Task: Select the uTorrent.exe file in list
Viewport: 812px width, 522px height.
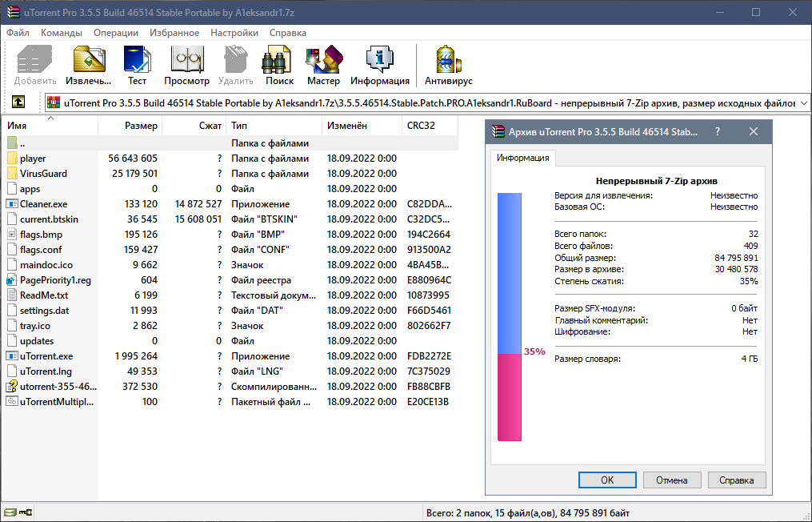Action: (46, 356)
